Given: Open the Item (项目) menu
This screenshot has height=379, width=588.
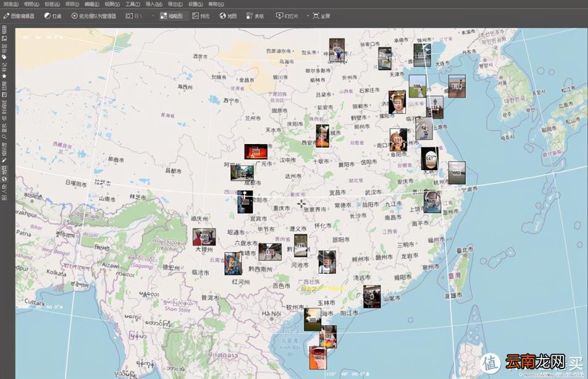Looking at the screenshot, I should 72,4.
